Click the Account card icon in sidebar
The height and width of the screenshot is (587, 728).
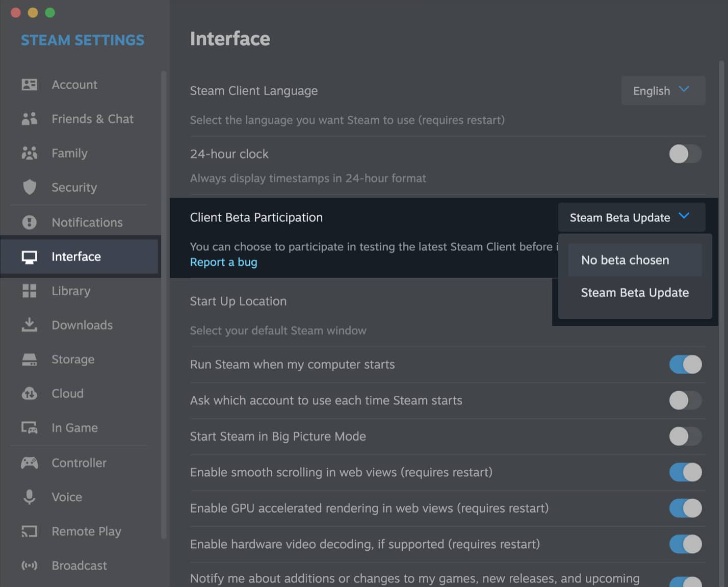(x=30, y=85)
